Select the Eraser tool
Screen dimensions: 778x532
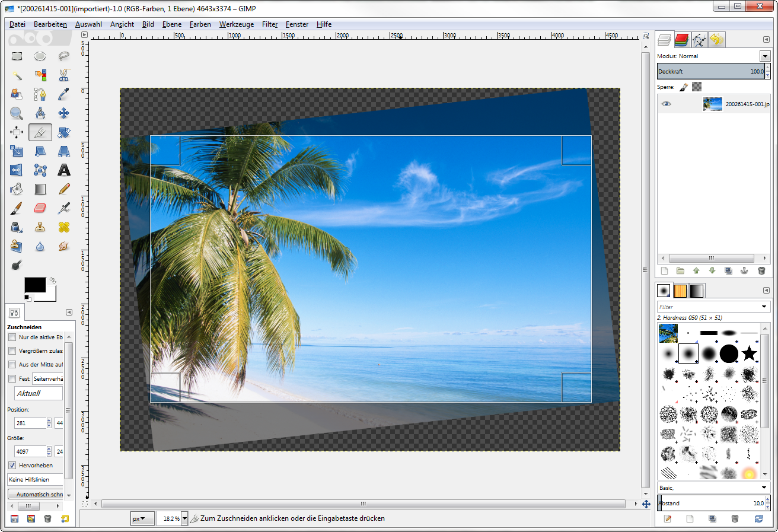point(40,208)
